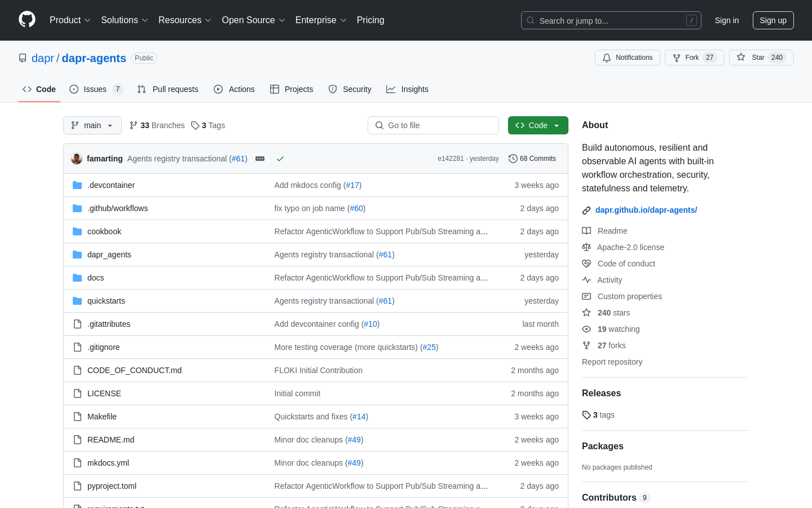This screenshot has width=812, height=508.
Task: Click the Readme book icon
Action: pyautogui.click(x=586, y=231)
